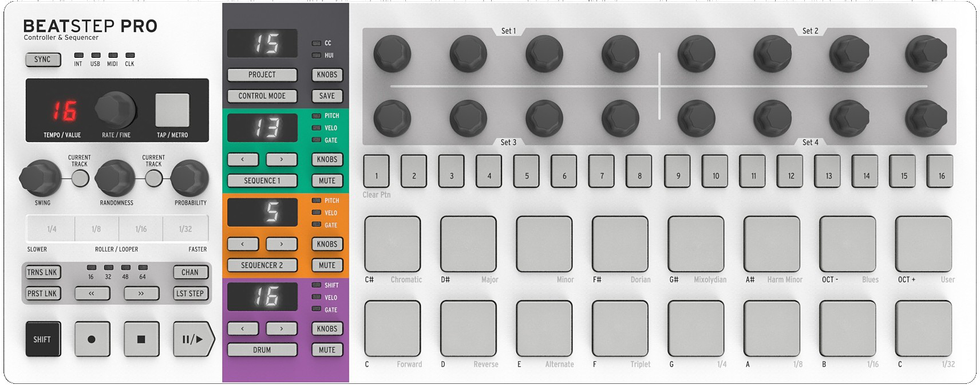Turn the first knob under Set 1
980x385 pixels.
392,54
